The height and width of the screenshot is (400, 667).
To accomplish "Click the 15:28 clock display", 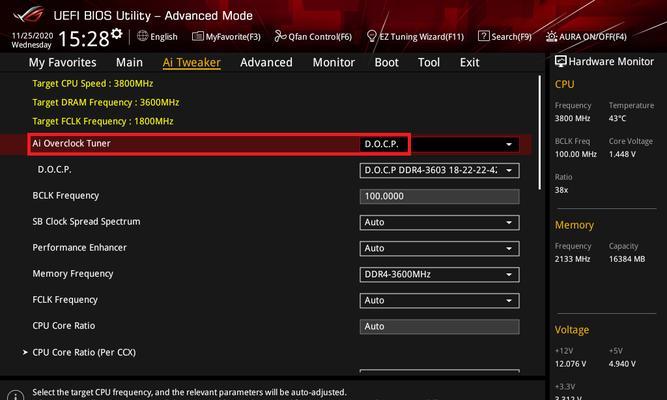I will (x=84, y=39).
